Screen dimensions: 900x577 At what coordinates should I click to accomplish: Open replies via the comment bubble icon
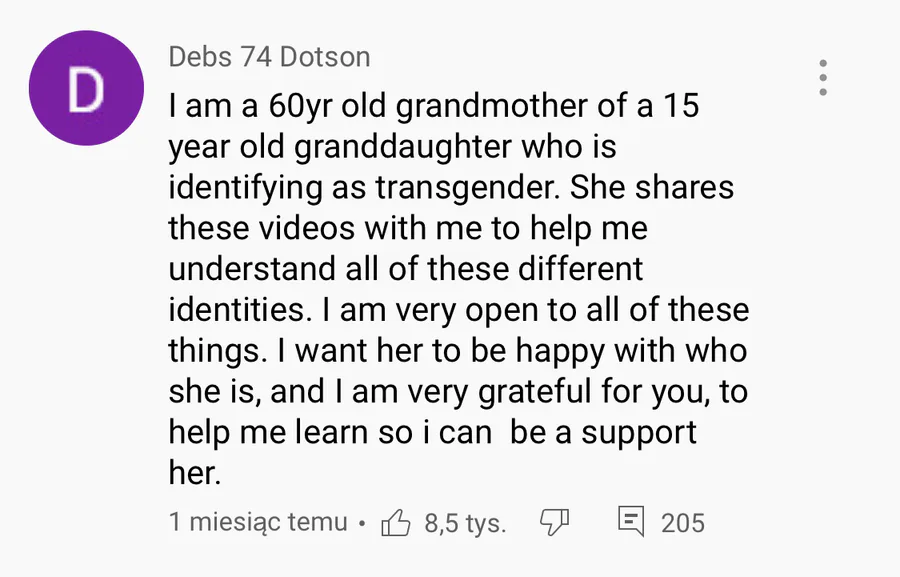coord(631,522)
